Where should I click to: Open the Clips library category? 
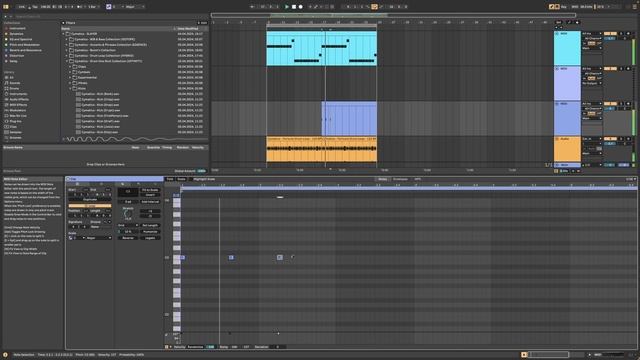pos(13,127)
